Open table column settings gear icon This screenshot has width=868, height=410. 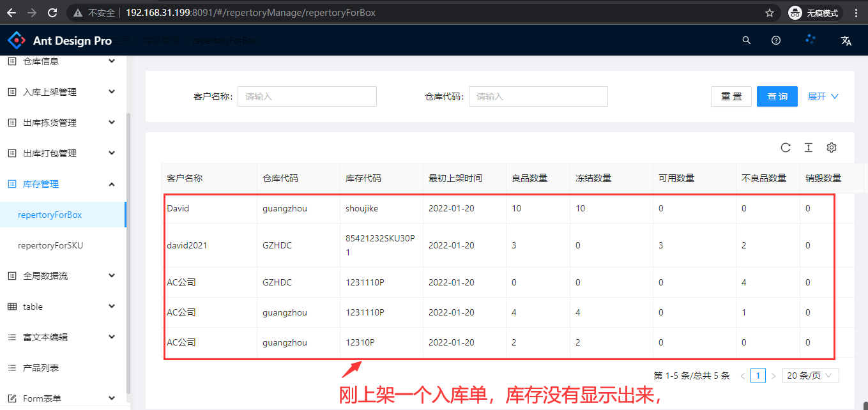pyautogui.click(x=832, y=148)
